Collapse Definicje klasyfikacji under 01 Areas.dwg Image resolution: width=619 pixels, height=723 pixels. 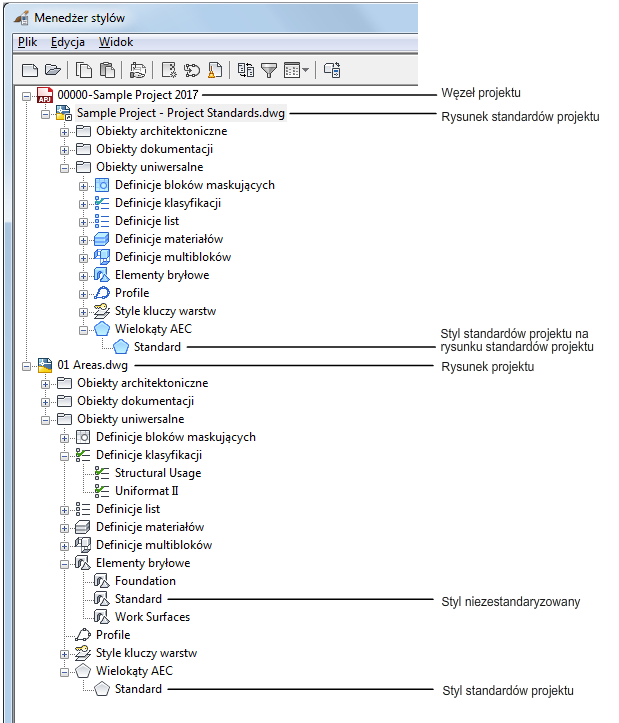click(x=64, y=456)
